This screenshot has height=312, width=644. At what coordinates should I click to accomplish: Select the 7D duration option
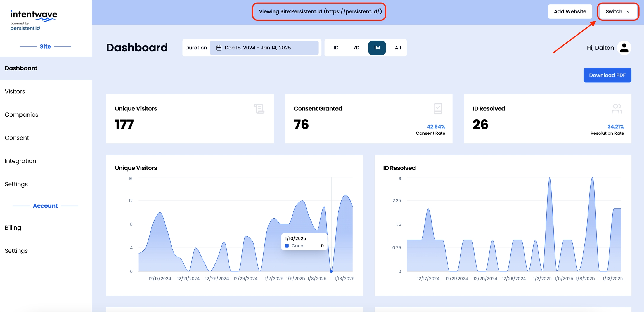point(356,48)
